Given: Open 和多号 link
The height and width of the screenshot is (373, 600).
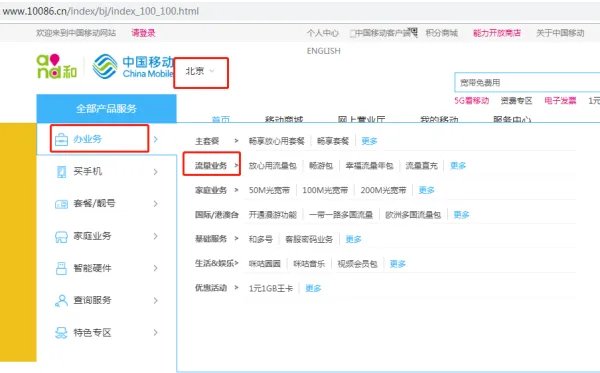Looking at the screenshot, I should (x=261, y=239).
